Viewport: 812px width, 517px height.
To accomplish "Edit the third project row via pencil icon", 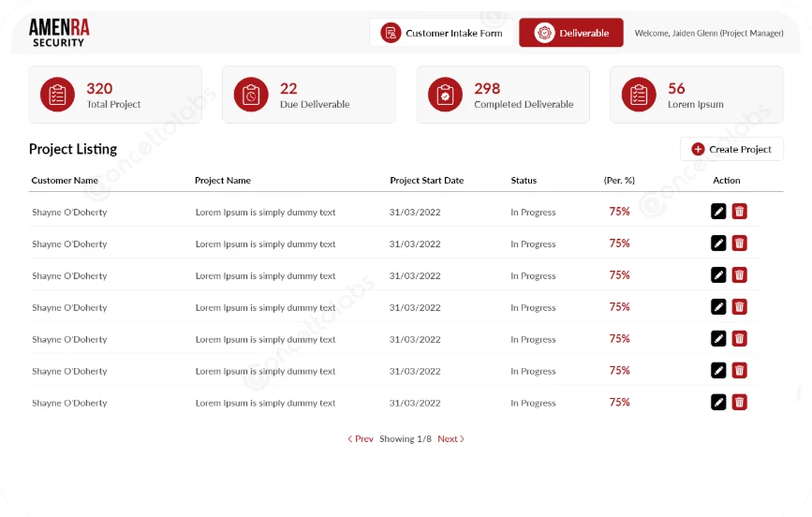I will point(718,275).
